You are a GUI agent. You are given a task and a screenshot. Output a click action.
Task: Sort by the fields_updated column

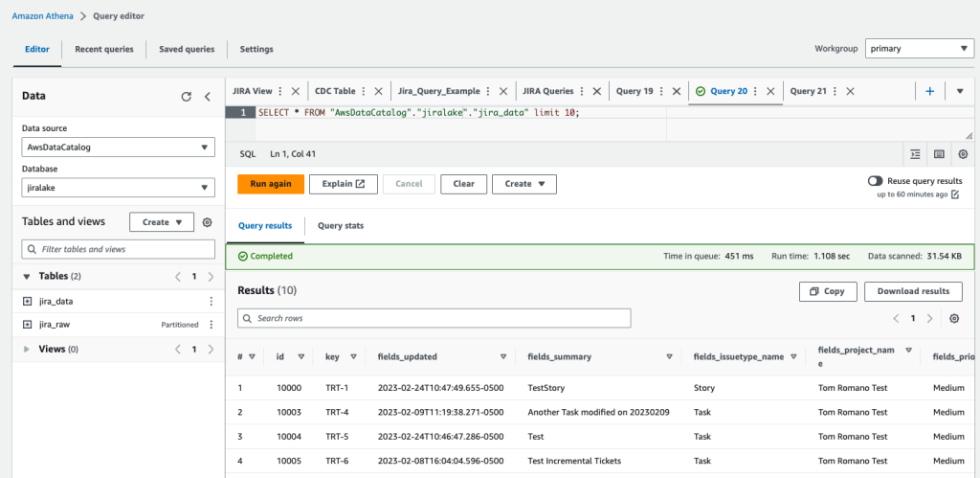tap(503, 356)
